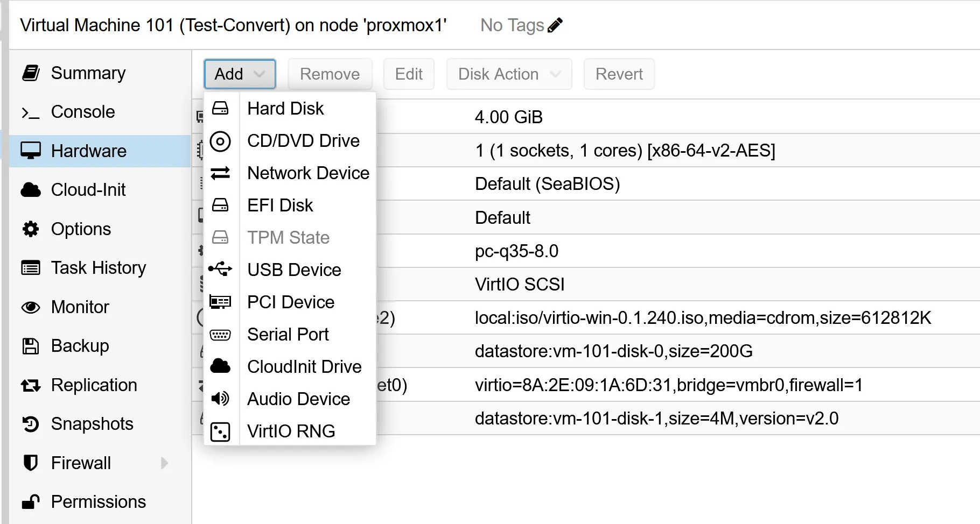Click the VirtIO RNG dice icon
Screen dimensions: 980x524
220,431
